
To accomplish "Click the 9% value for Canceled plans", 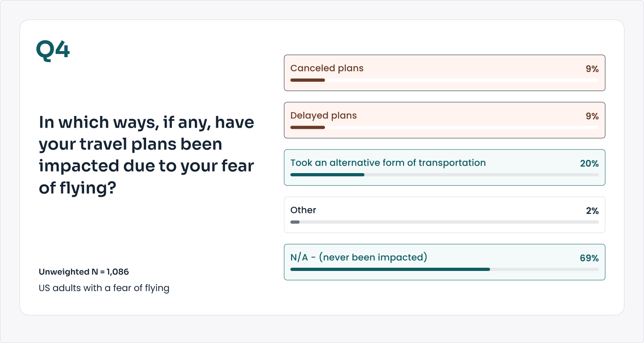I will 592,69.
